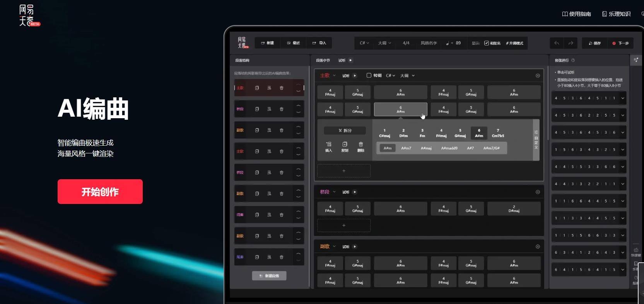Choose the A#maj chord variant

(426, 148)
